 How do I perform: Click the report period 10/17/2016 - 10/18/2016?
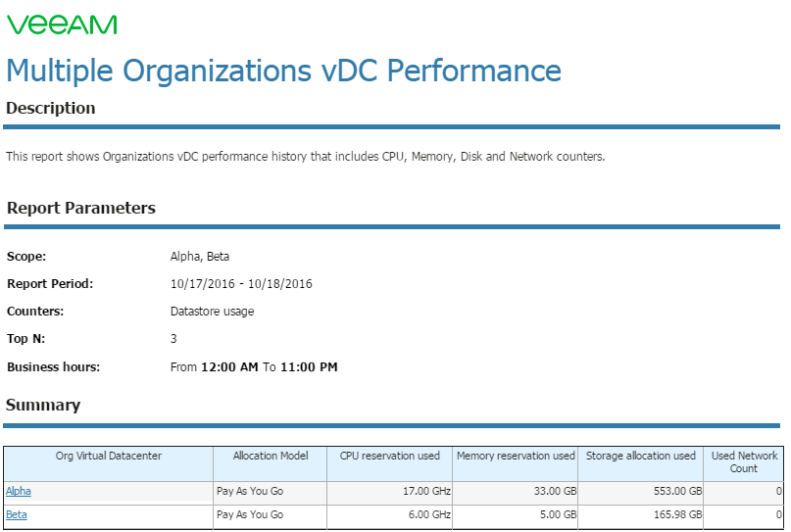(x=241, y=284)
